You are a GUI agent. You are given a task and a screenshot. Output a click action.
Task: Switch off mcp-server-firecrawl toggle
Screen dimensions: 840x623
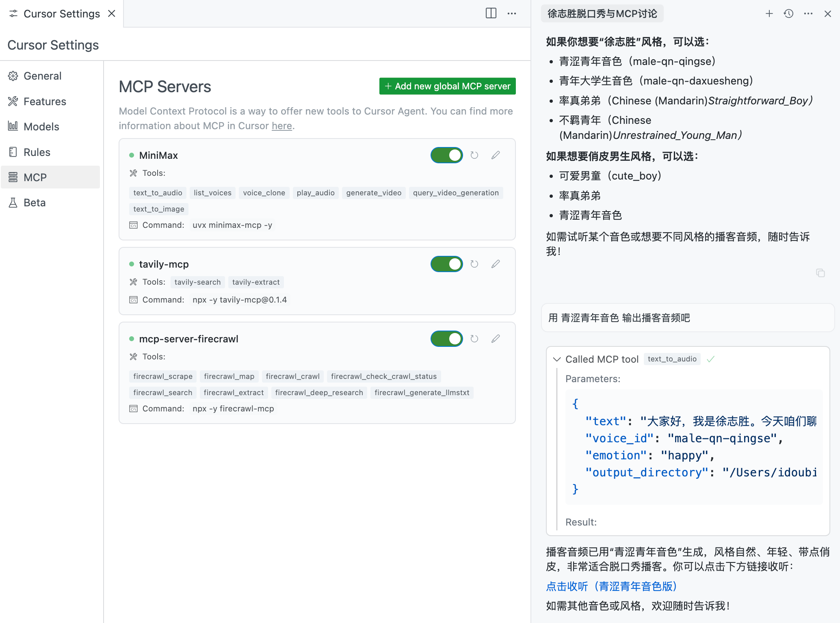click(446, 339)
